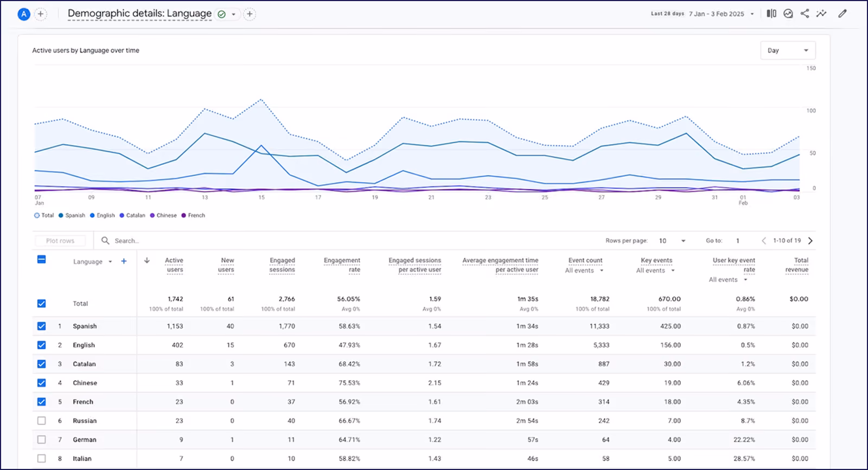Viewport: 868px width, 470px height.
Task: Add a secondary dimension with blue plus
Action: coord(124,261)
